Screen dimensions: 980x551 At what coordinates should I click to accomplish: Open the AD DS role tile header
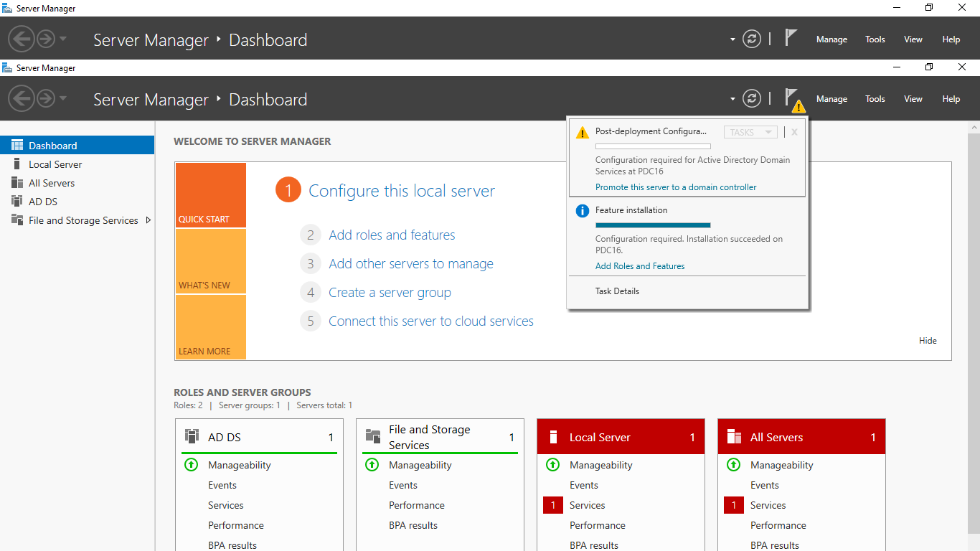pos(259,437)
